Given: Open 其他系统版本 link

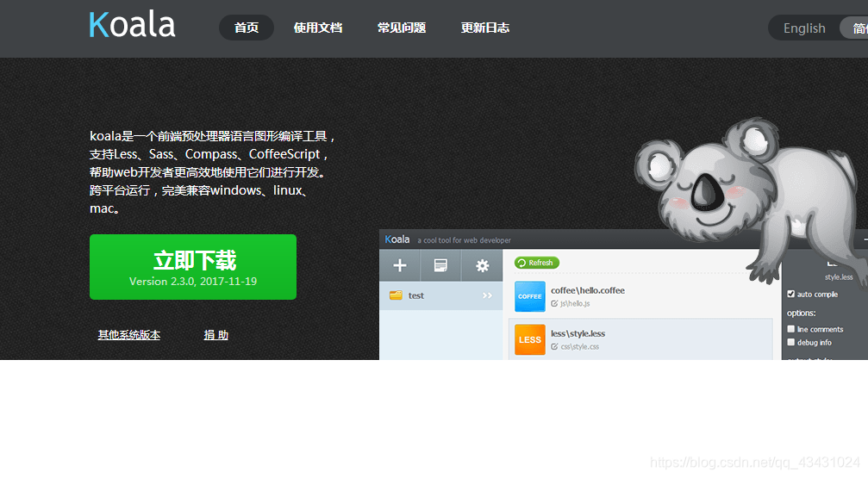Looking at the screenshot, I should click(129, 335).
